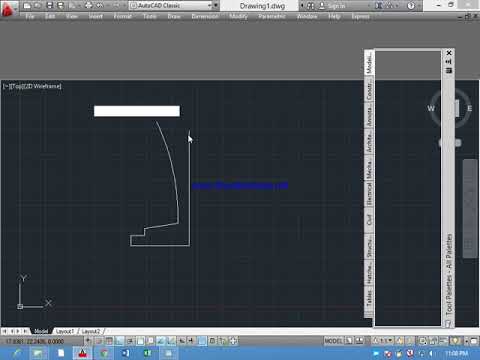Click the Open file icon in quick access toolbar
Viewport: 480px width, 360px height.
coord(38,6)
